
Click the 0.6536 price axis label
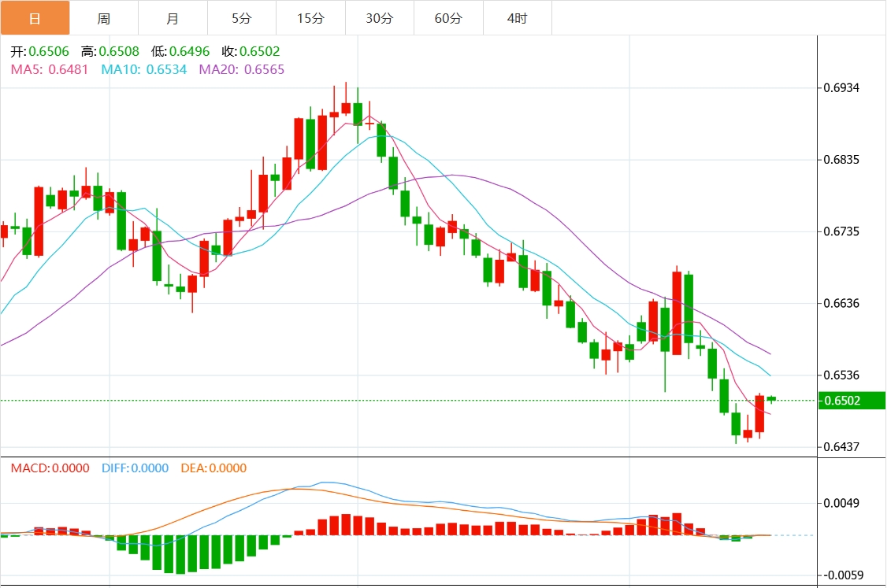(841, 375)
